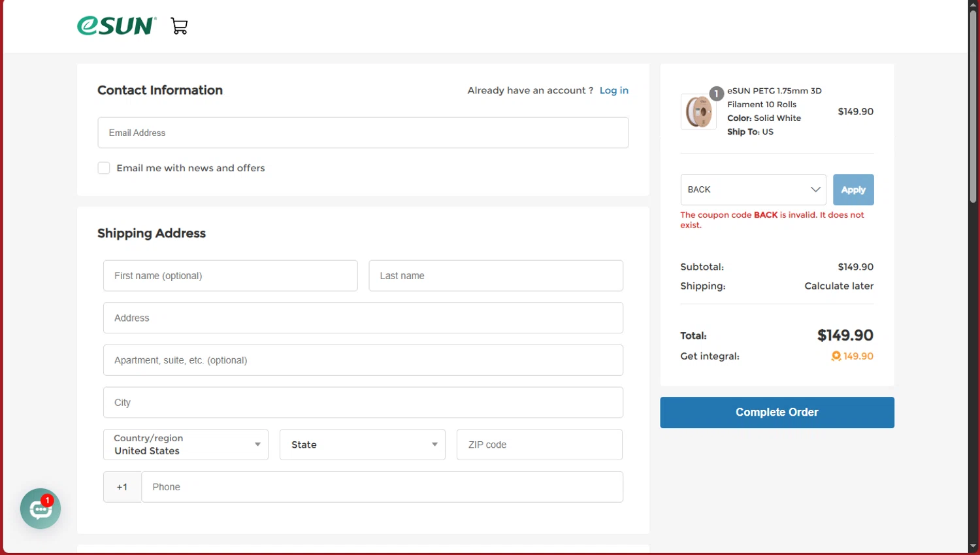Click the Complete Order button
This screenshot has width=980, height=555.
click(x=777, y=412)
